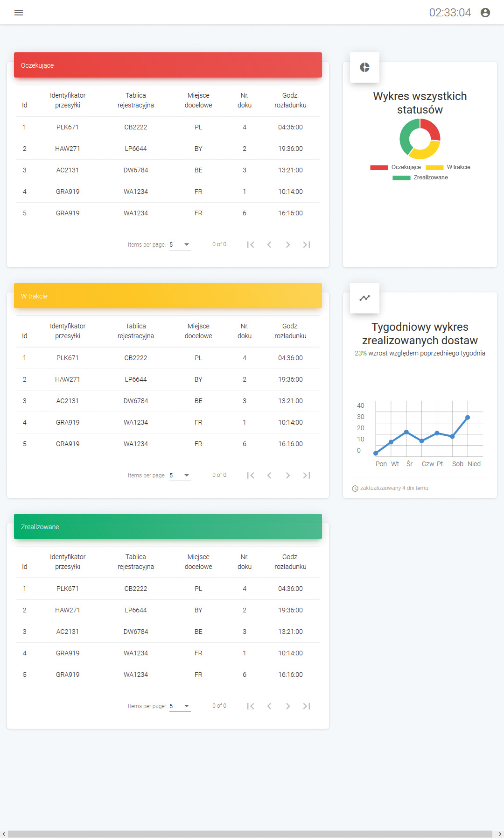The width and height of the screenshot is (504, 838).
Task: Click the Zrealizowane green header bar
Action: (x=168, y=527)
